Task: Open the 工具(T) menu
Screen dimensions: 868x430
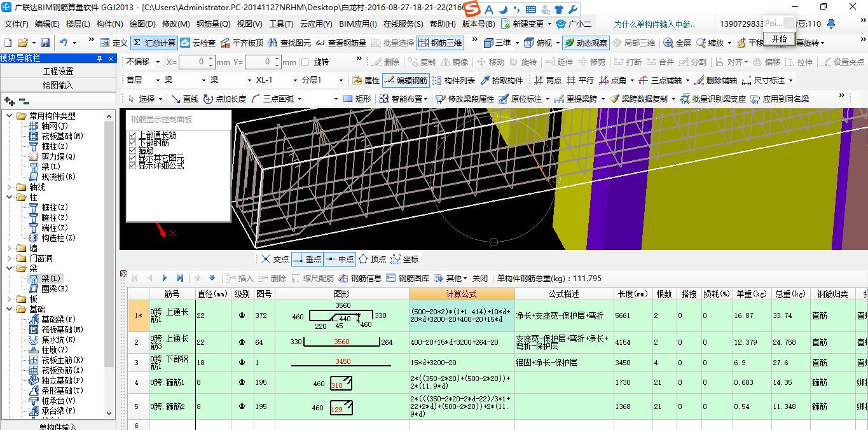Action: (x=281, y=24)
